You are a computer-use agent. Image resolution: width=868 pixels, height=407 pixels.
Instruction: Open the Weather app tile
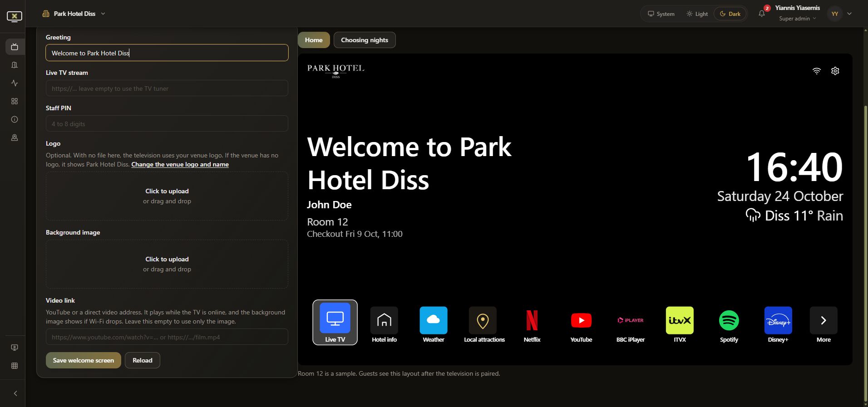(x=434, y=324)
